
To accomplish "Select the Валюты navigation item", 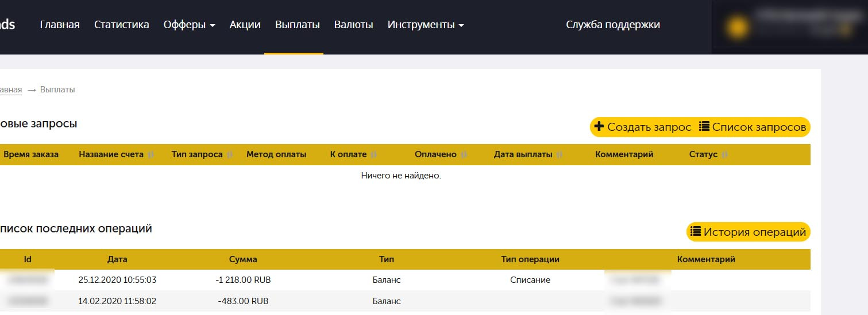I will click(x=353, y=25).
